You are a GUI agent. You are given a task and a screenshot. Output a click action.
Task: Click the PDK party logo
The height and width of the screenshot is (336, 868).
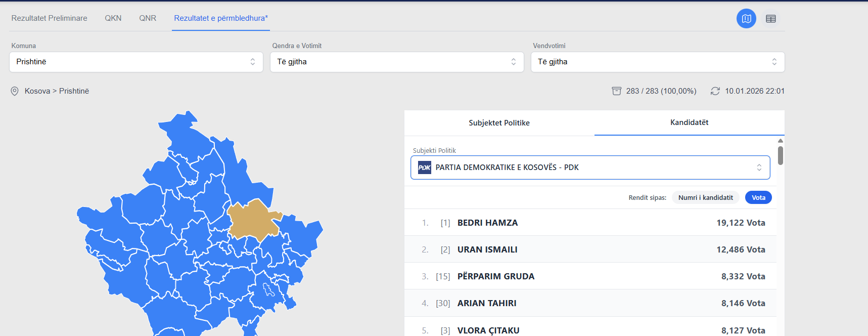pyautogui.click(x=425, y=167)
